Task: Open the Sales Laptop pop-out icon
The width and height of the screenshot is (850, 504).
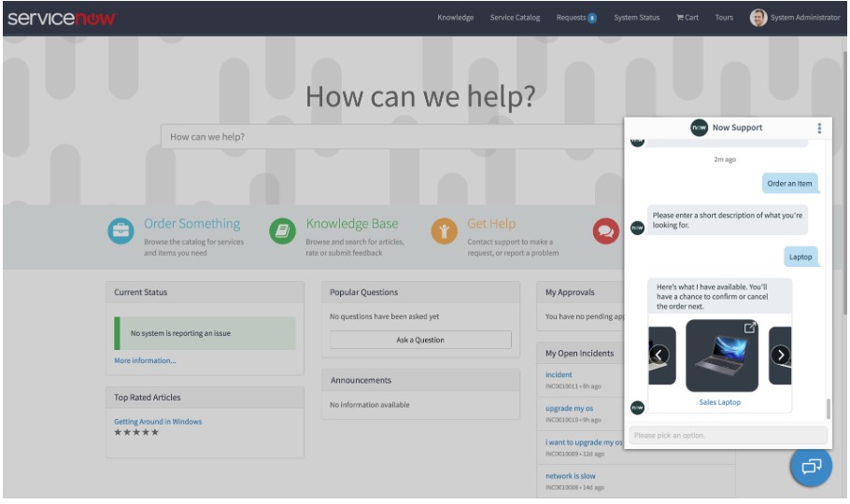Action: click(x=749, y=328)
